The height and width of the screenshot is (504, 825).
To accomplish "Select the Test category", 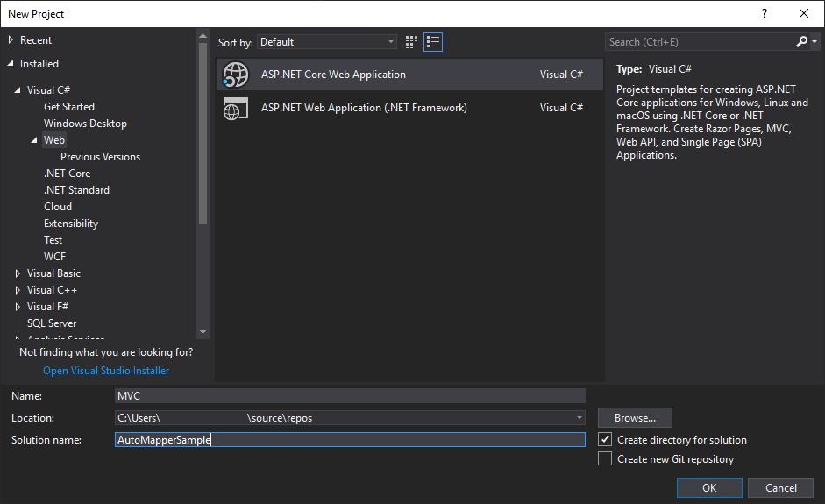I will point(53,240).
